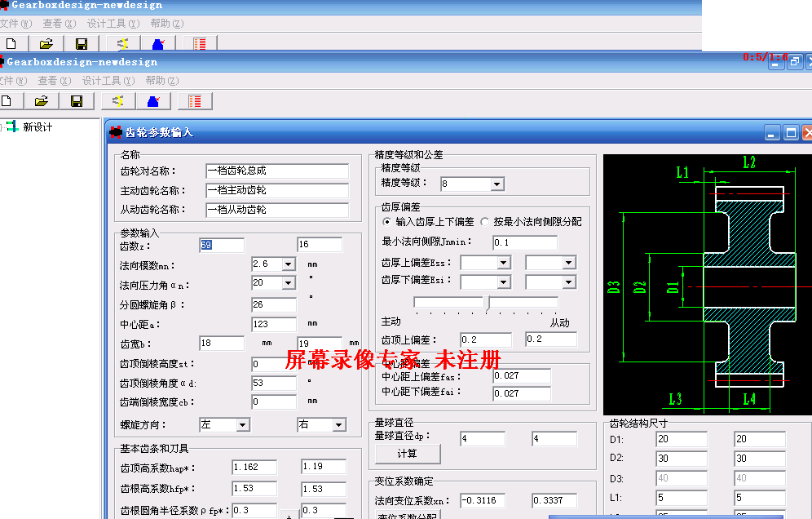The image size is (812, 519).
Task: Open 设计工具 menu in background window
Action: point(113,24)
